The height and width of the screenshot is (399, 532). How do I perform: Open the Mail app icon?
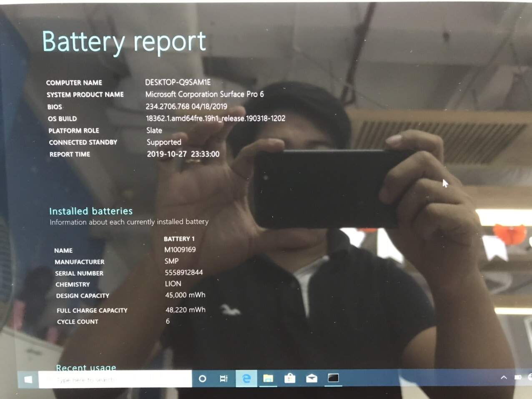click(311, 379)
